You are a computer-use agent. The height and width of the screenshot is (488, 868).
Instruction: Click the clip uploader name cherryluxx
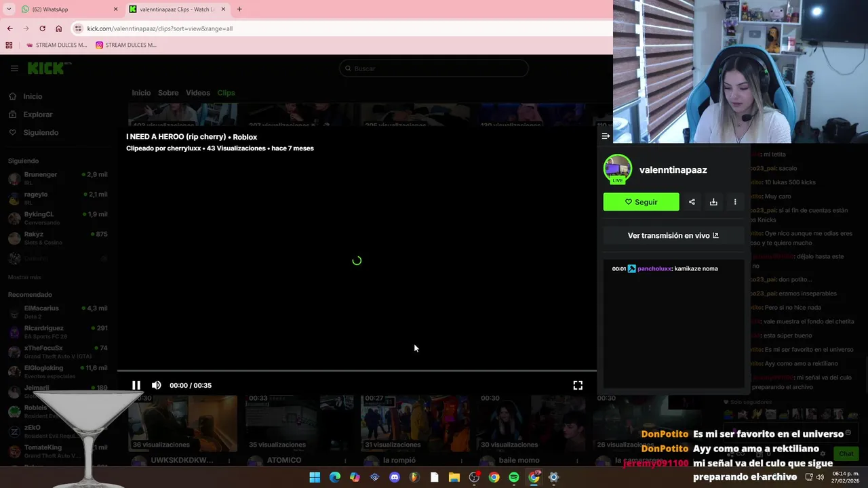click(x=184, y=148)
